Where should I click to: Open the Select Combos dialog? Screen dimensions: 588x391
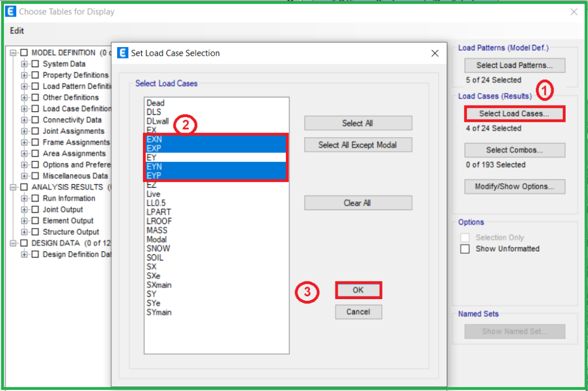[515, 150]
